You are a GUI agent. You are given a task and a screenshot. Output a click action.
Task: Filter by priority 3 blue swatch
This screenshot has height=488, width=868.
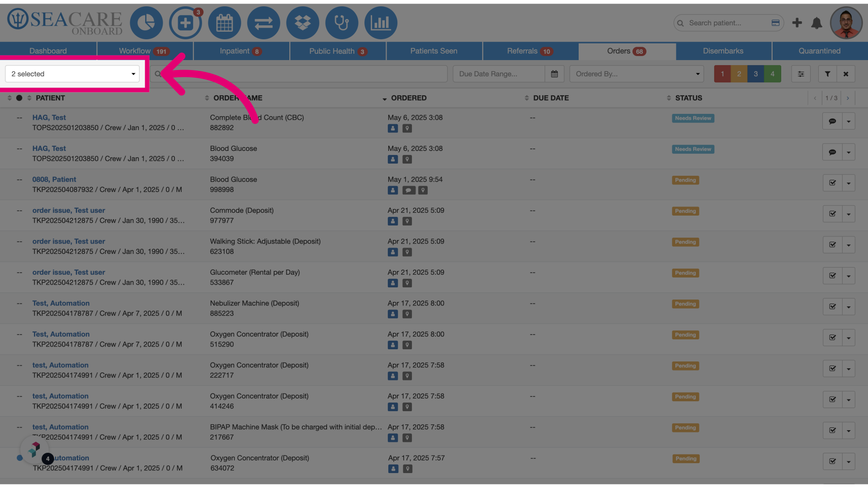click(756, 74)
